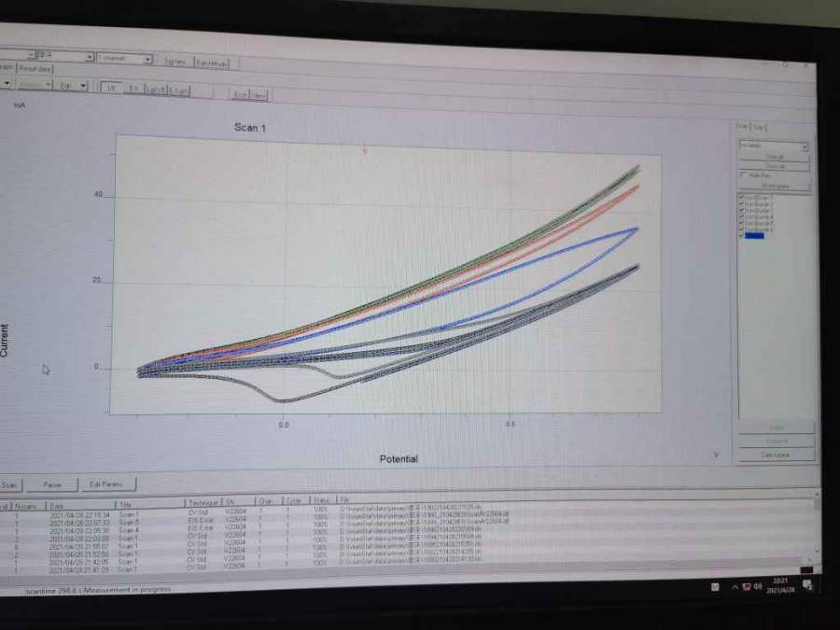The image size is (840, 630).
Task: Toggle the fifth curve checkbox in legend list
Action: tap(742, 223)
